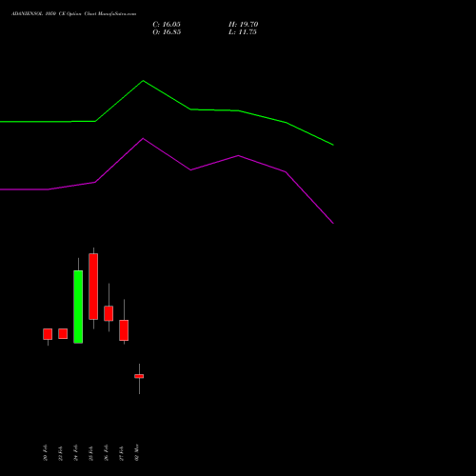The height and width of the screenshot is (476, 476).
Task: Click the peak of the purple indicator line
Action: click(x=143, y=138)
